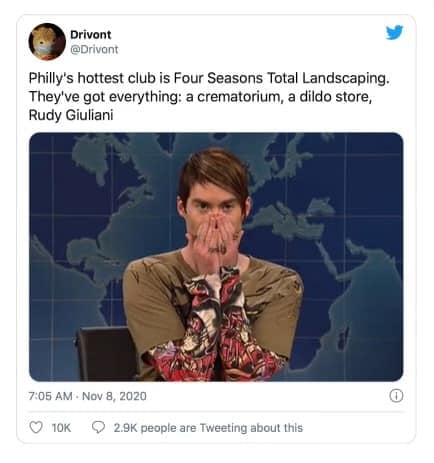Viewport: 434px width, 463px height.
Task: Click the black chair in the image
Action: (x=105, y=354)
